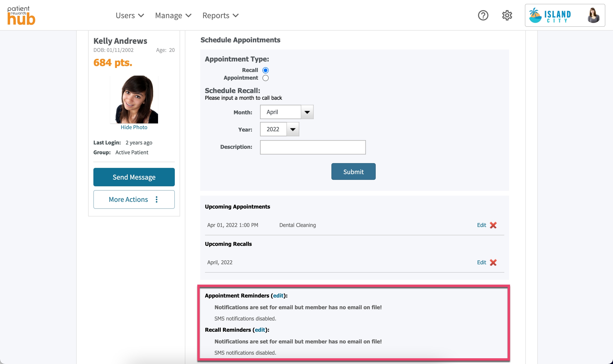Screen dimensions: 613x364
Task: Click the Dental Cleaning description text
Action: [297, 225]
